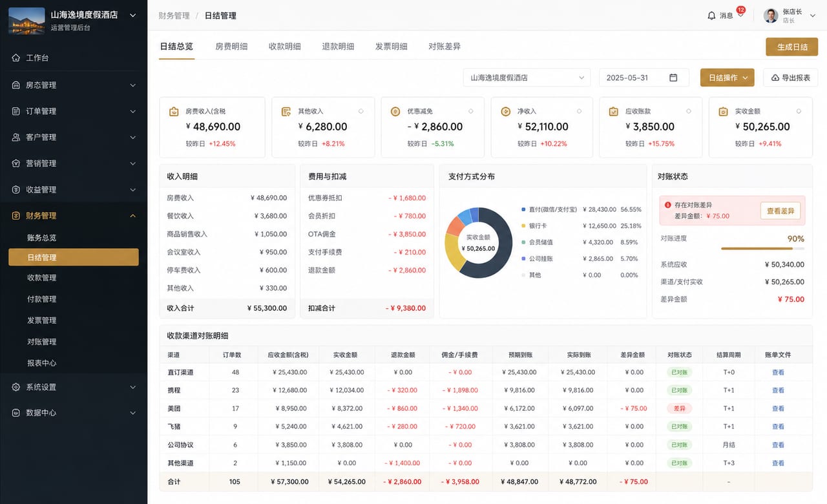
Task: Expand the 收益管理 menu chevron
Action: tap(132, 190)
